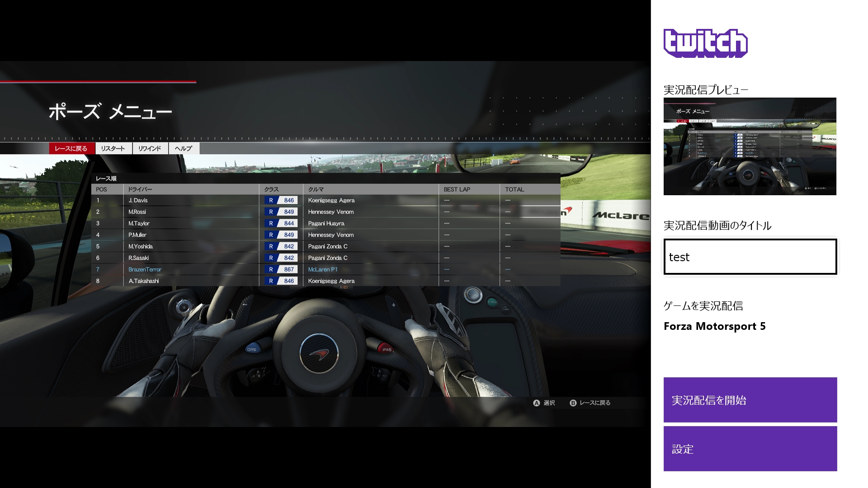
Task: Click the DRS steering wheel button
Action: [x=251, y=349]
